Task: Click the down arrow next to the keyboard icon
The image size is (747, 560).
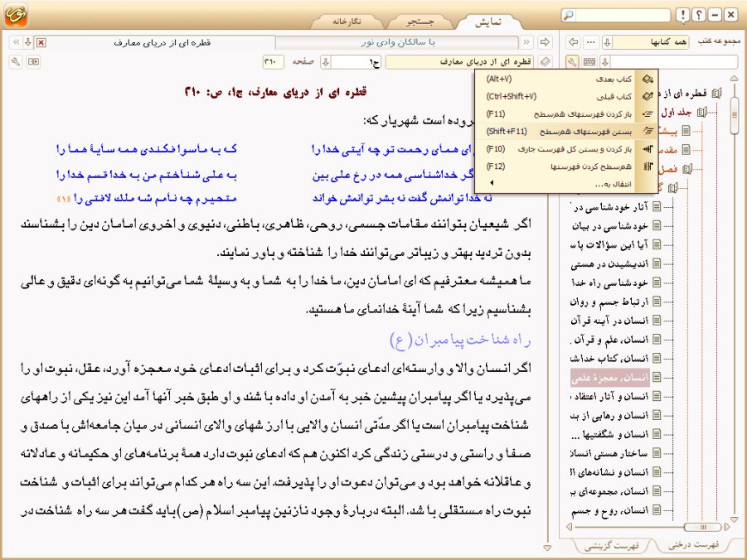Action: [x=604, y=62]
